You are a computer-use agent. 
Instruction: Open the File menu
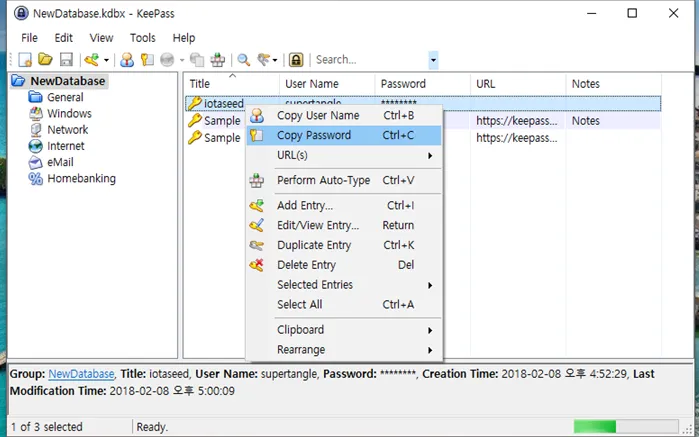[29, 38]
